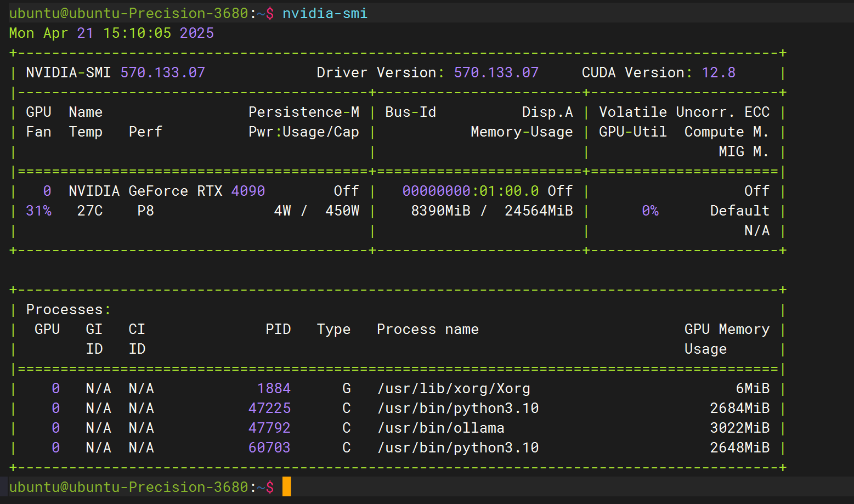The height and width of the screenshot is (504, 854).
Task: Click the /usr/lib/xorg/Xorg process name
Action: [x=454, y=388]
